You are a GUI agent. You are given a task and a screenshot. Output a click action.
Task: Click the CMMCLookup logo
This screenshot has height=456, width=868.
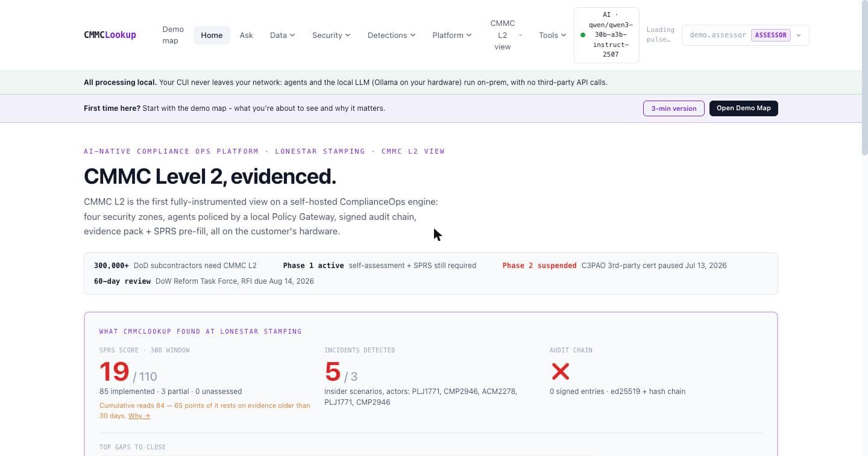(x=110, y=35)
